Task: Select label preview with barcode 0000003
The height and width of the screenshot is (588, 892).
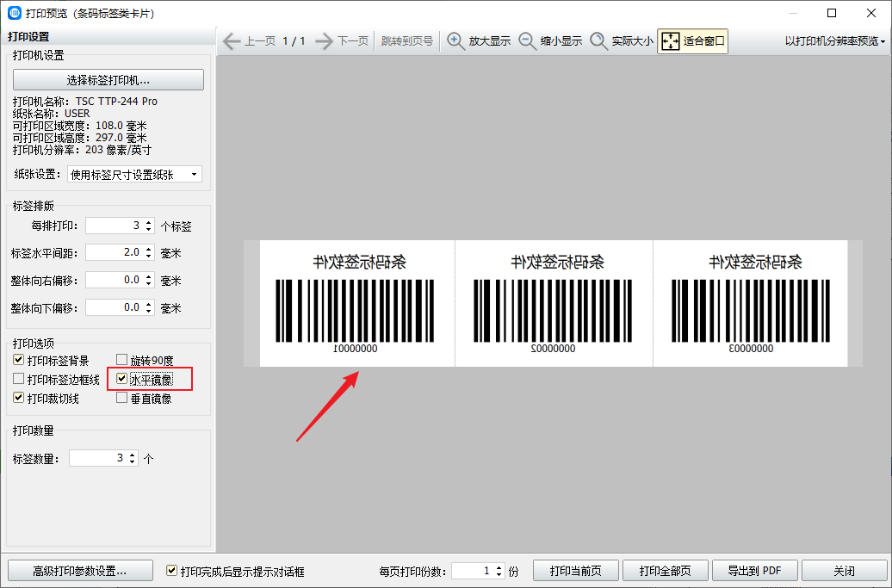Action: tap(751, 303)
